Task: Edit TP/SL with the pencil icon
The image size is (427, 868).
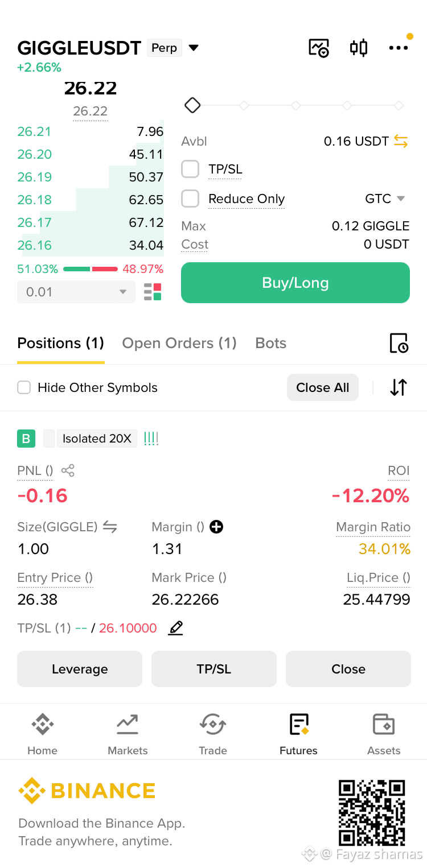Action: pyautogui.click(x=176, y=628)
